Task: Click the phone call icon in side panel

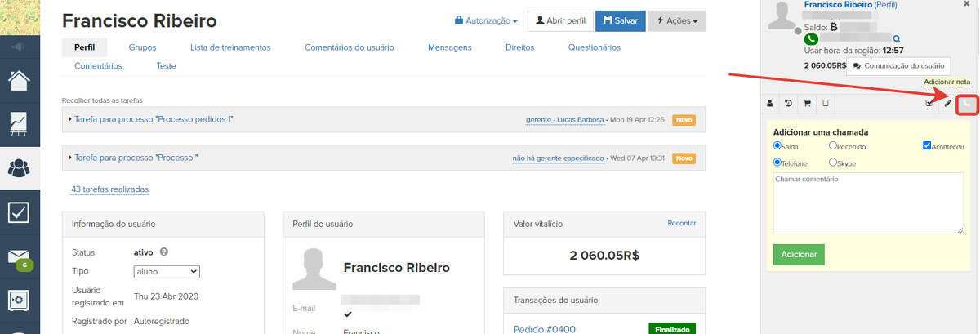Action: pyautogui.click(x=967, y=104)
